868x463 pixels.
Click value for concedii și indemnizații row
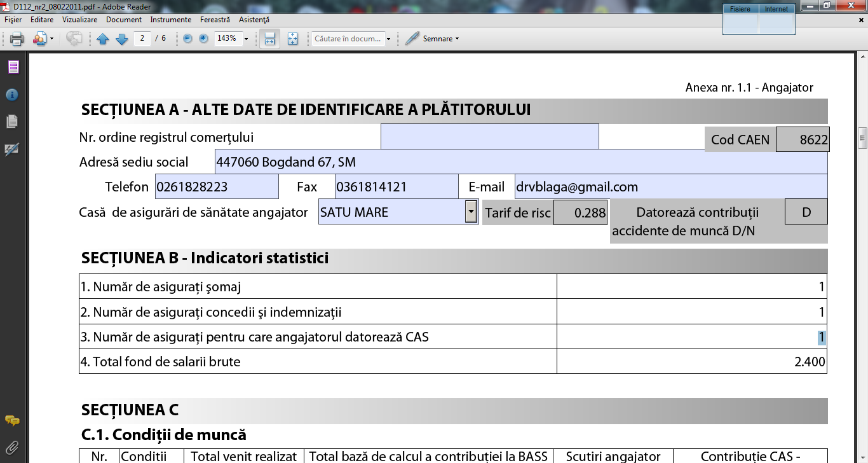[692, 312]
